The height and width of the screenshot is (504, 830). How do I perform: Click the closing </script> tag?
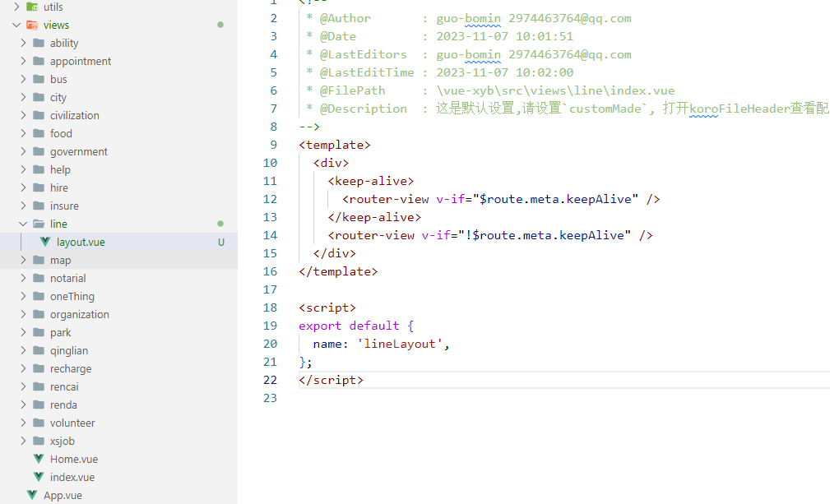click(331, 380)
